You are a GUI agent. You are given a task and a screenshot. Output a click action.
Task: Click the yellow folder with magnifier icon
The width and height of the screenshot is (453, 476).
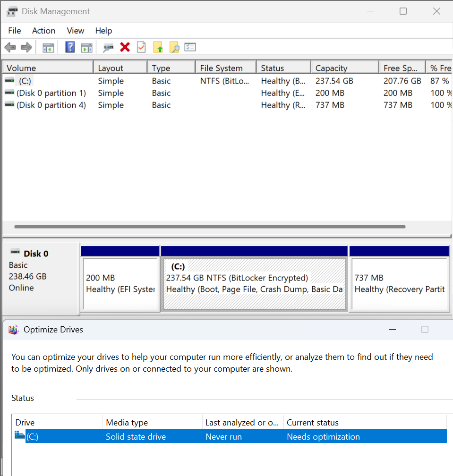tap(174, 47)
